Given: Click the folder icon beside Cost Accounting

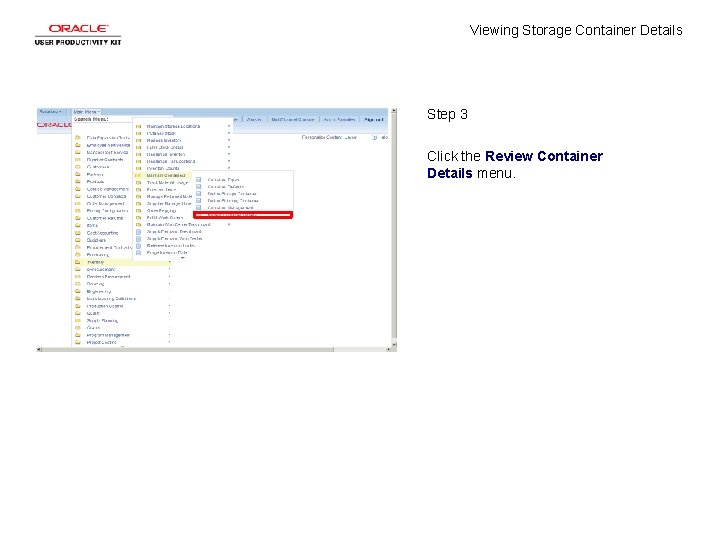Looking at the screenshot, I should pyautogui.click(x=78, y=233).
